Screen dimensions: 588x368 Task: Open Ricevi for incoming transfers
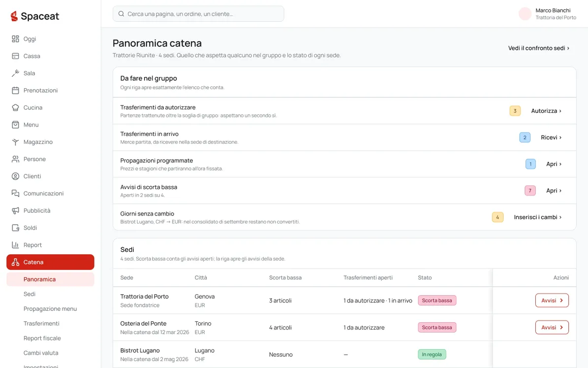[551, 137]
